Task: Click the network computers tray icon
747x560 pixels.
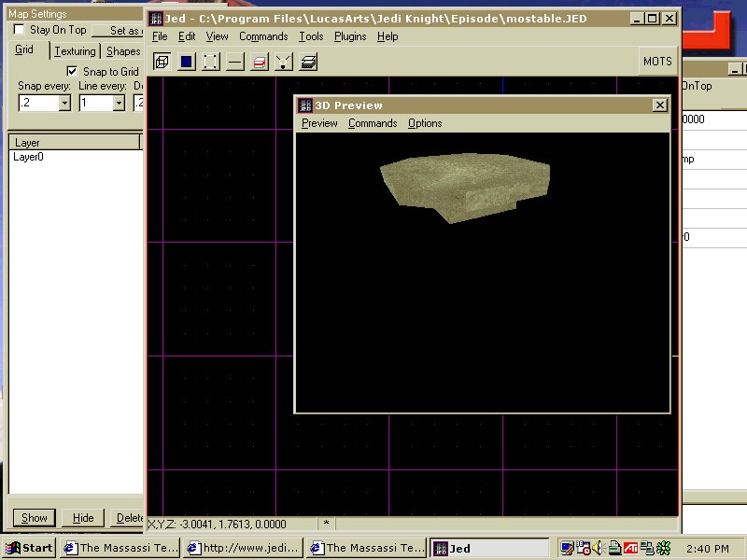Action: pos(647,548)
